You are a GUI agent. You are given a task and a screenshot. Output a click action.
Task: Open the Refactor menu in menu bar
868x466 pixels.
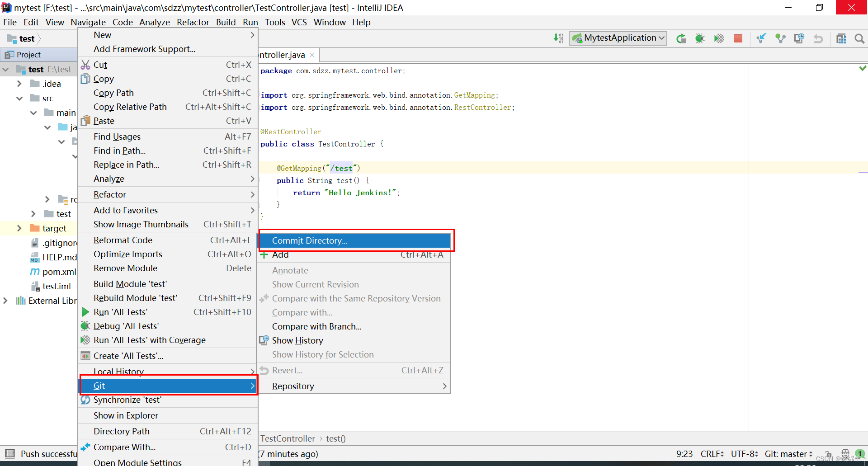(x=193, y=22)
